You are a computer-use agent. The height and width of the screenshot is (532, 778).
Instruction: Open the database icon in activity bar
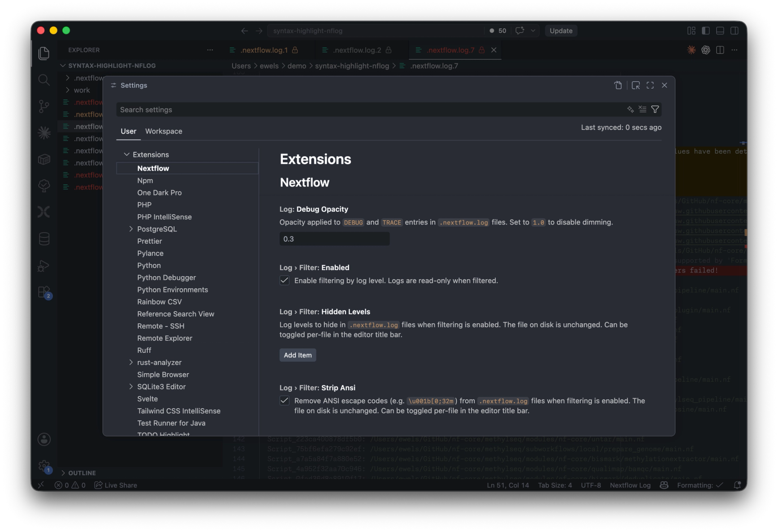[x=44, y=238]
